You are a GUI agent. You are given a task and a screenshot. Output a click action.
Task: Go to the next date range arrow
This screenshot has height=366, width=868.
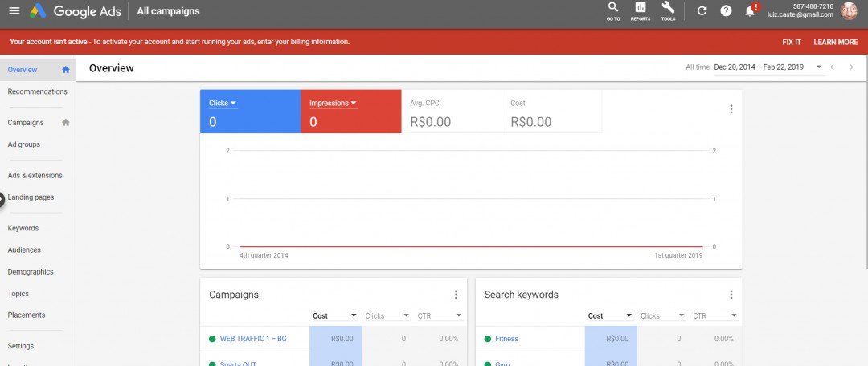(x=851, y=67)
